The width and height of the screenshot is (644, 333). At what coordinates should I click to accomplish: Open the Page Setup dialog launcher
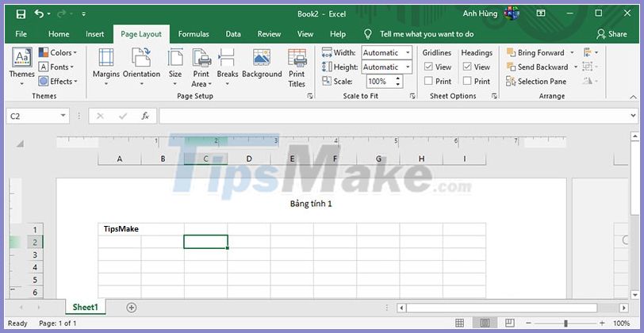(x=310, y=96)
